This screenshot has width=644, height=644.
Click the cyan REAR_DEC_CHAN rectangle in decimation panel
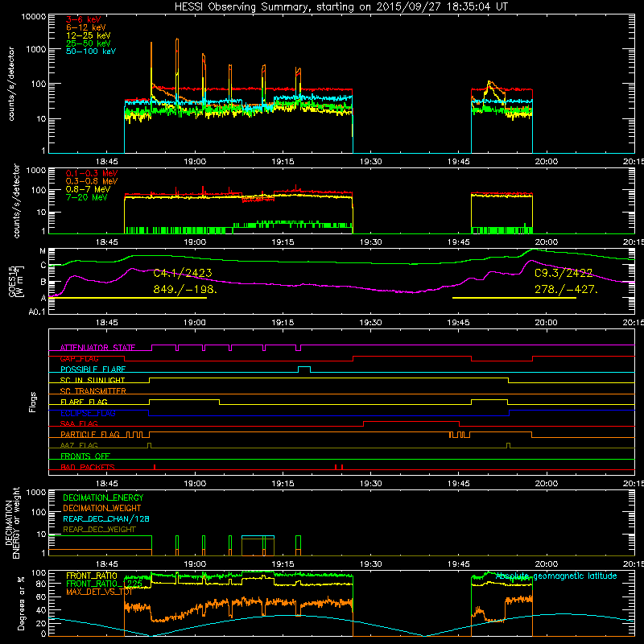258,536
